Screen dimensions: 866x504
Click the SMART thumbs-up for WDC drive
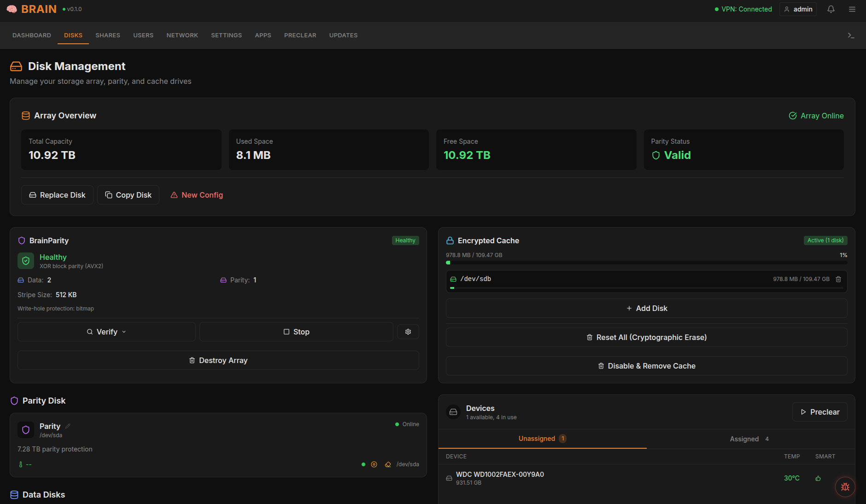(818, 478)
